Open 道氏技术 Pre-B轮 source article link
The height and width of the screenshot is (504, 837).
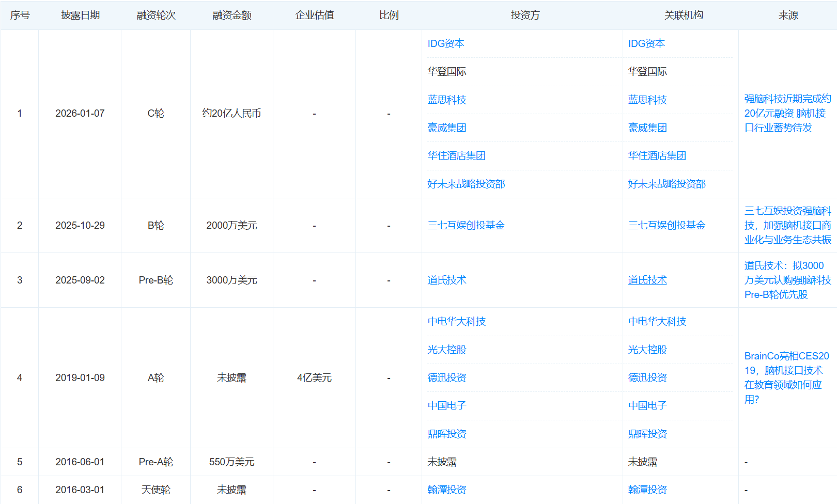point(787,280)
